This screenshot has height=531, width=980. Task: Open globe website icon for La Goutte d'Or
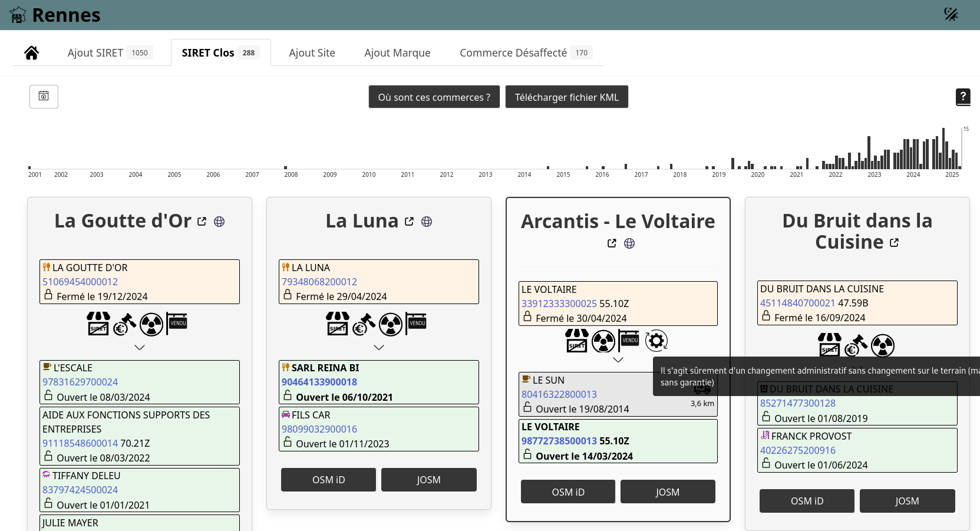(x=219, y=222)
